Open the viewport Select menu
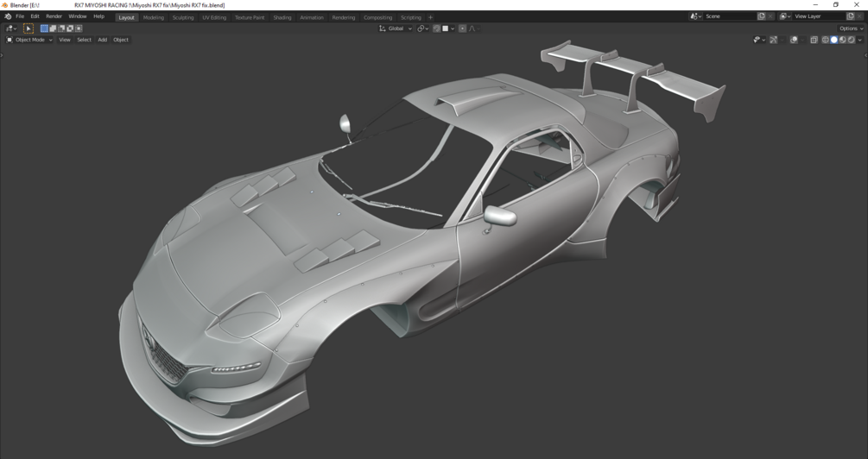The height and width of the screenshot is (459, 868). [x=84, y=40]
